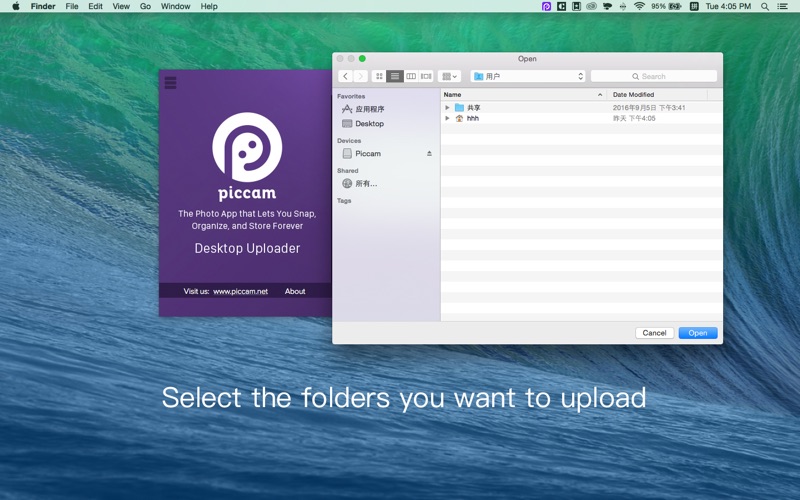
Task: Open Spotlight search in the menu bar
Action: [x=765, y=6]
